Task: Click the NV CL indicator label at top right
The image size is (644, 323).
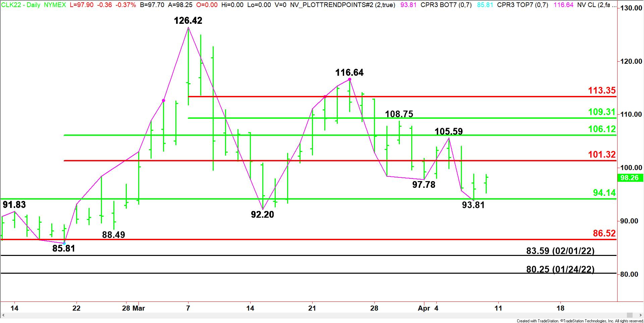Action: pyautogui.click(x=597, y=5)
